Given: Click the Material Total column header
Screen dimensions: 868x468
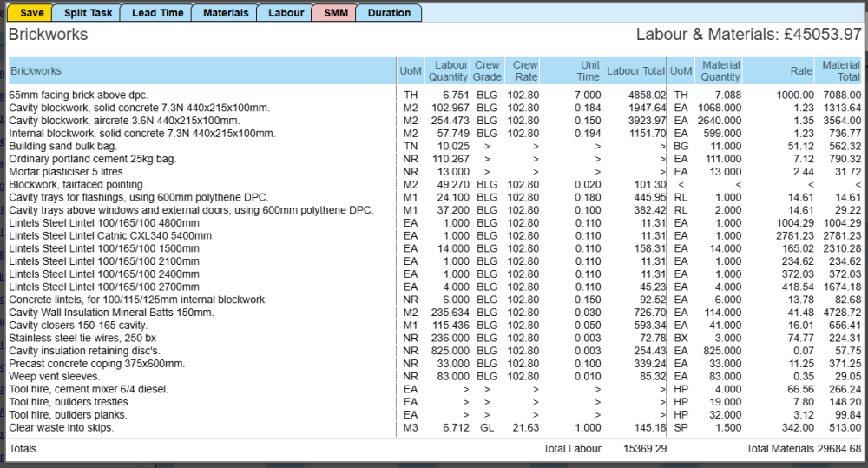Looking at the screenshot, I should tap(840, 71).
